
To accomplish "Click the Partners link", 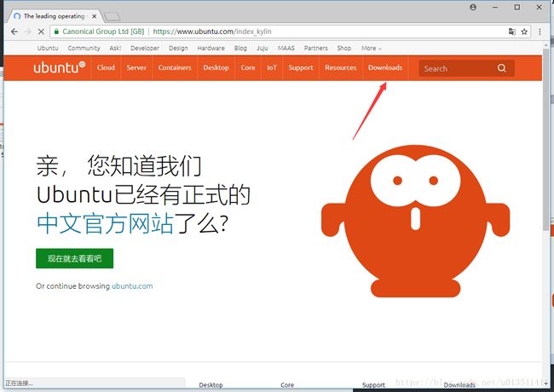I will 316,48.
